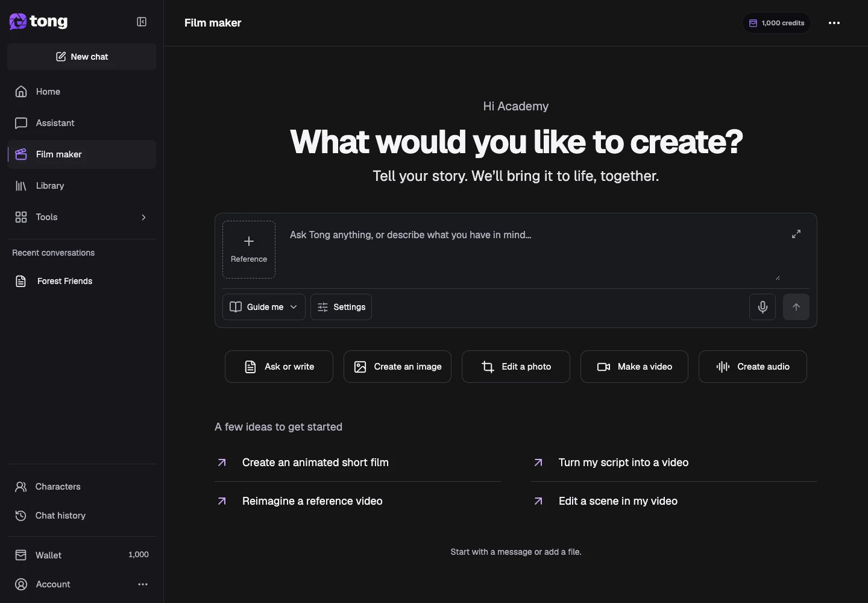Choose Create an image
Viewport: 868px width, 603px height.
[x=397, y=367]
